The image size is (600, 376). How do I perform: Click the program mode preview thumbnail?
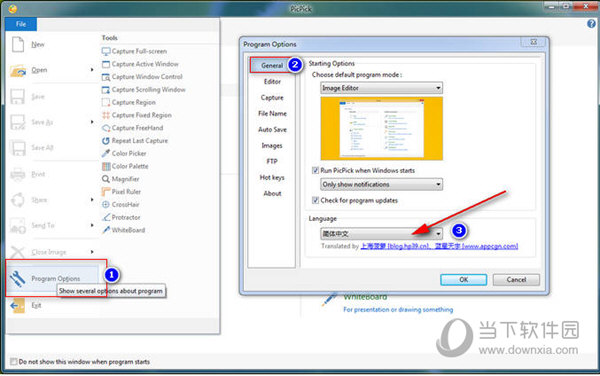[x=382, y=129]
